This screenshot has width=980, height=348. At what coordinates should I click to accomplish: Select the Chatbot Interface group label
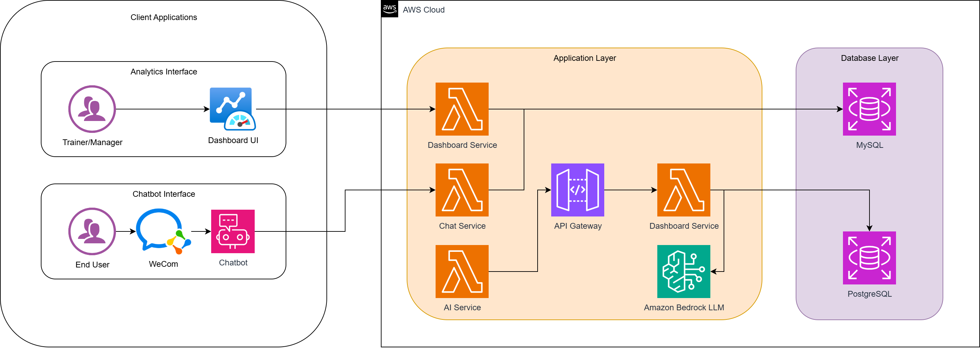coord(164,194)
